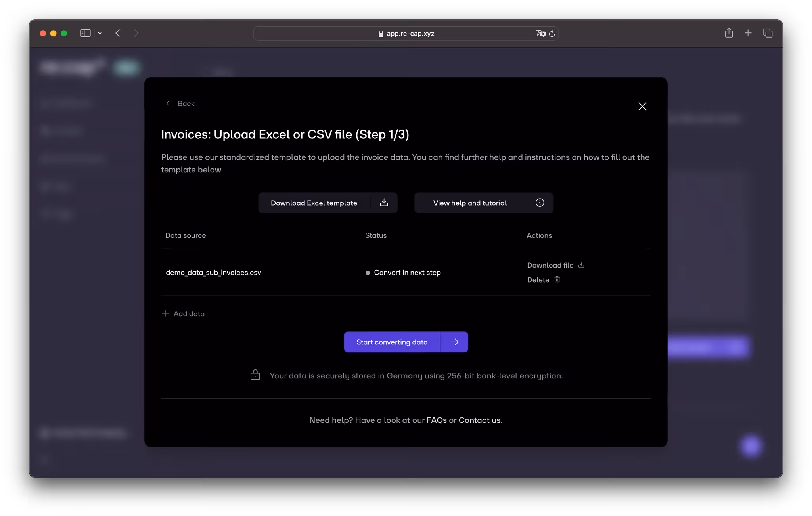The width and height of the screenshot is (812, 516).
Task: Toggle the Safari sidebar button
Action: point(86,33)
